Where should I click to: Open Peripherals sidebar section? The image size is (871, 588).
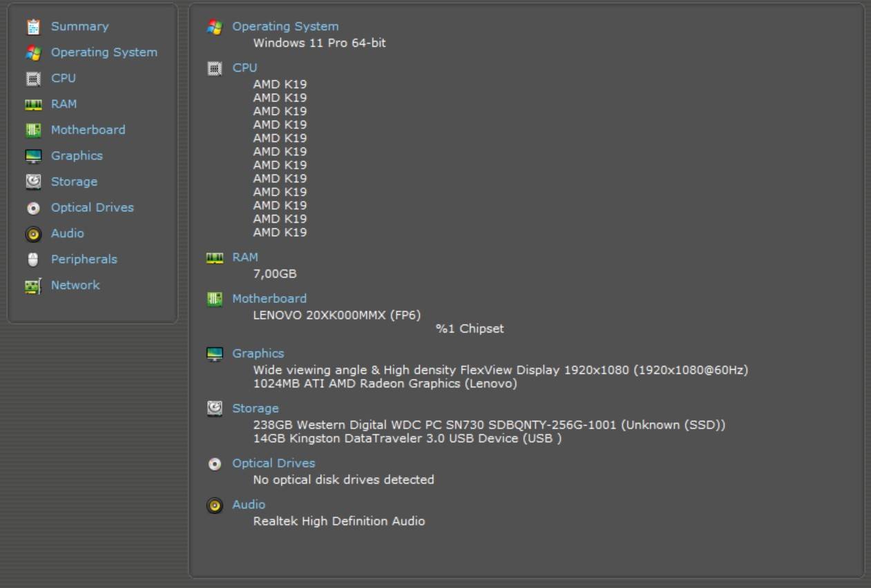pos(84,259)
